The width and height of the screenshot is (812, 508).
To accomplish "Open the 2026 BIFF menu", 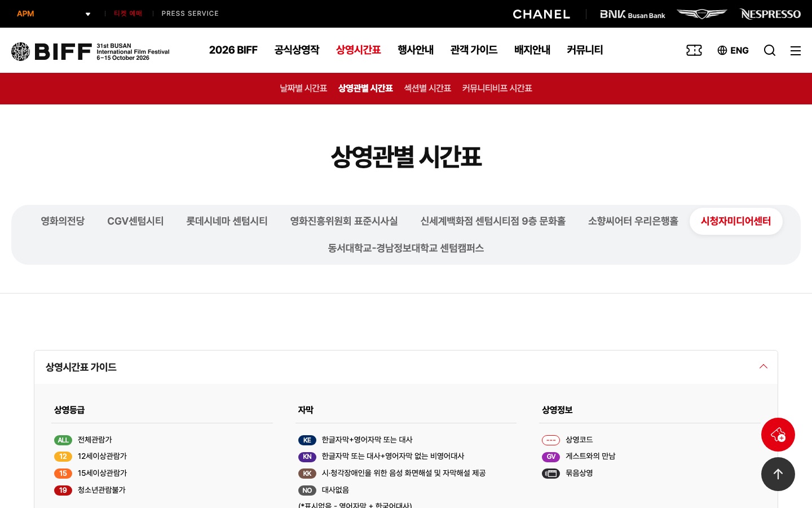I will pyautogui.click(x=233, y=50).
